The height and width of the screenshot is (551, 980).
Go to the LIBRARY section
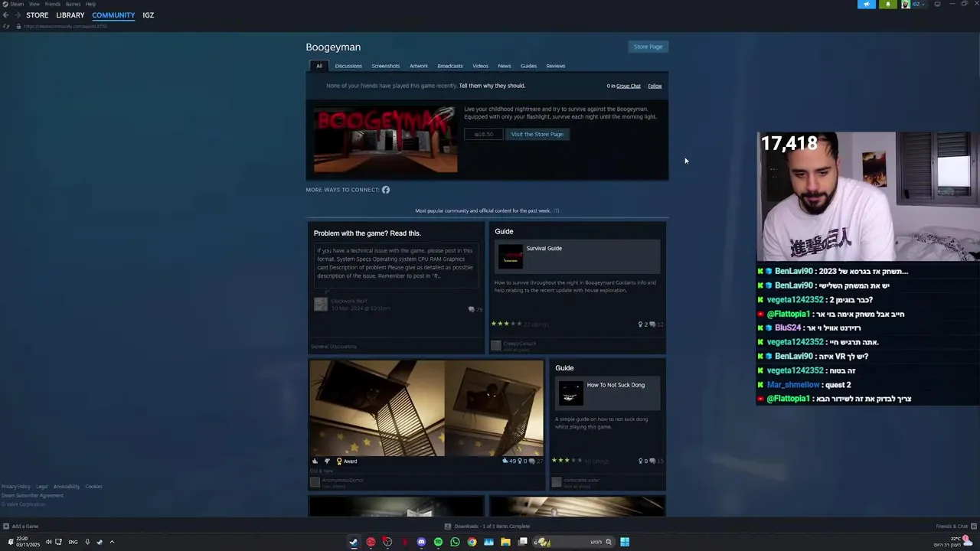pyautogui.click(x=70, y=15)
